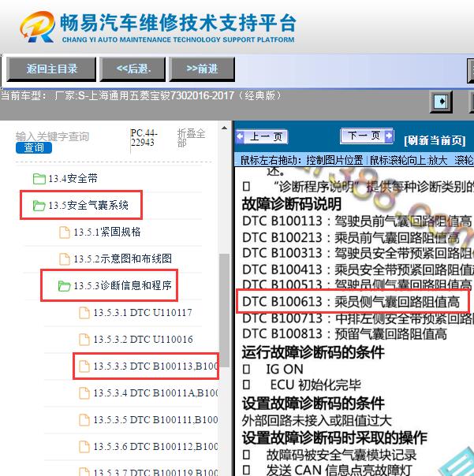
Task: Open 13.5.3.6 DTC B100112 entry
Action: [x=155, y=446]
